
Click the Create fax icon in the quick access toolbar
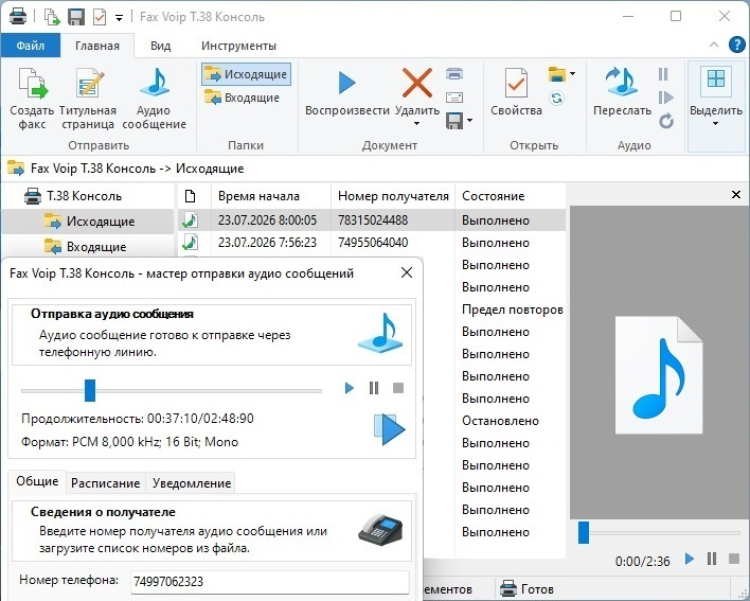(52, 17)
